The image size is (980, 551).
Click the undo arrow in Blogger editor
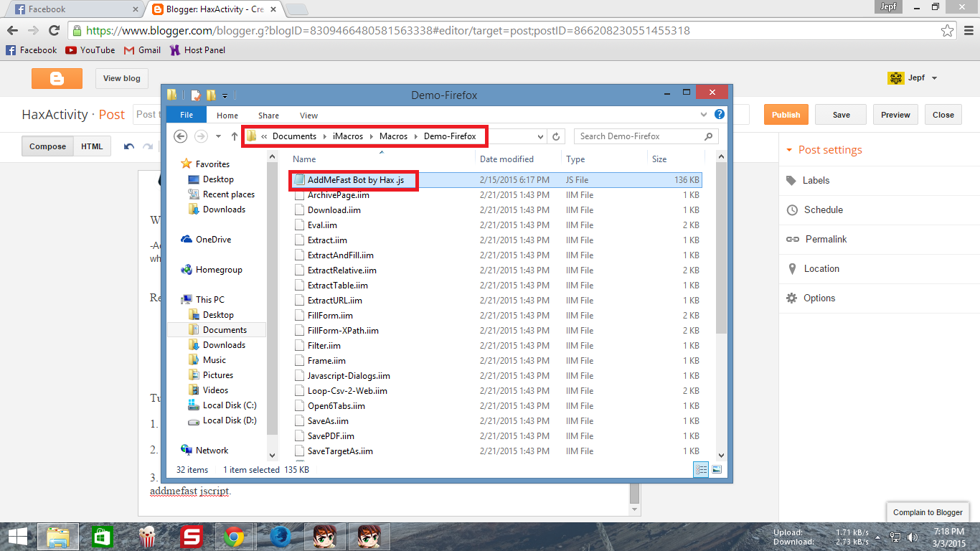pos(129,146)
